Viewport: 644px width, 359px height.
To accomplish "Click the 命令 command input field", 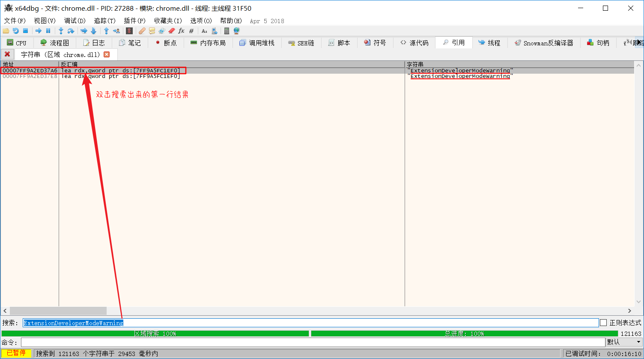I will click(x=313, y=342).
